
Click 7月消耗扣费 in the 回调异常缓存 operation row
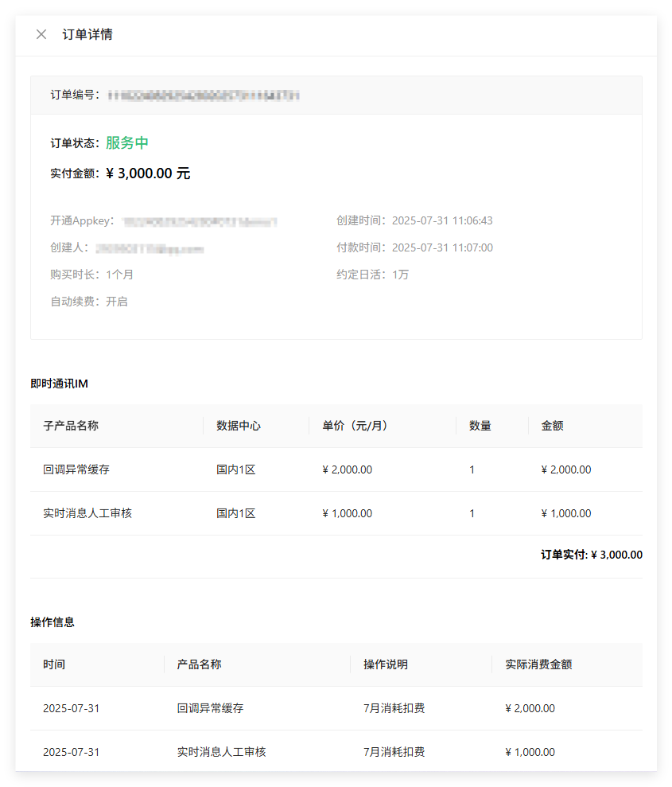click(x=394, y=708)
